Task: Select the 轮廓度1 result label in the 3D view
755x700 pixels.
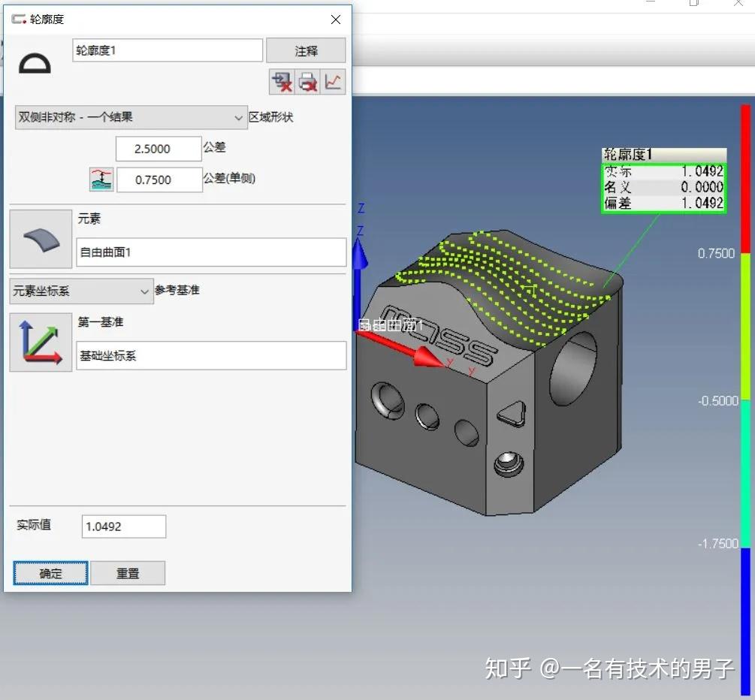Action: click(662, 179)
